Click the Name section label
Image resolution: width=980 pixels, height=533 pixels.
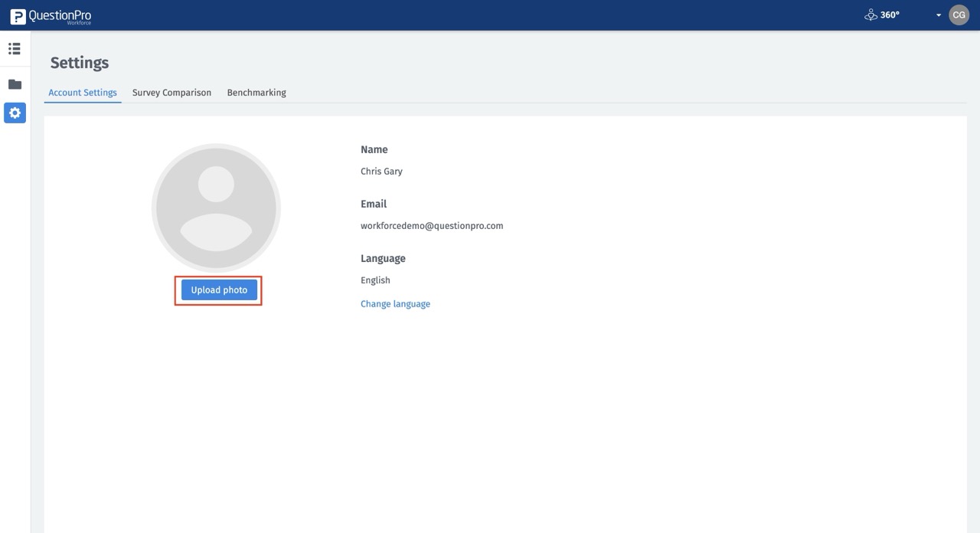click(x=374, y=149)
